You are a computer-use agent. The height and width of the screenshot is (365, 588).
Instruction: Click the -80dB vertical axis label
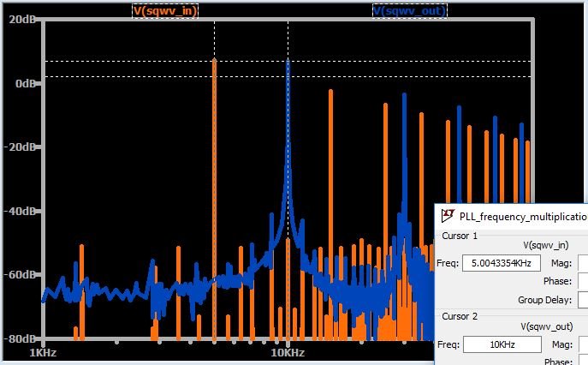tap(21, 338)
